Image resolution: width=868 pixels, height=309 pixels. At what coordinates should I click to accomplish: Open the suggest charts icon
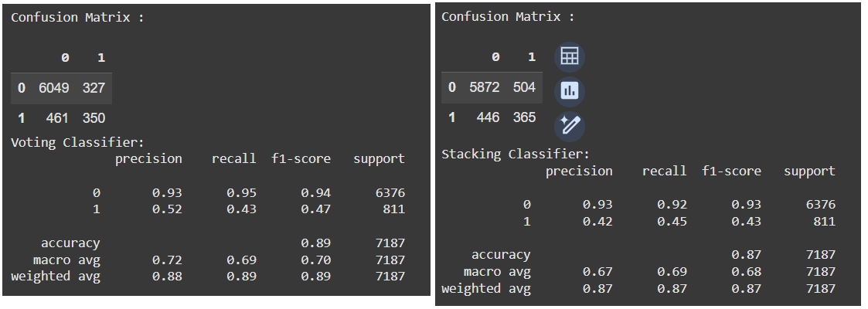tap(570, 90)
